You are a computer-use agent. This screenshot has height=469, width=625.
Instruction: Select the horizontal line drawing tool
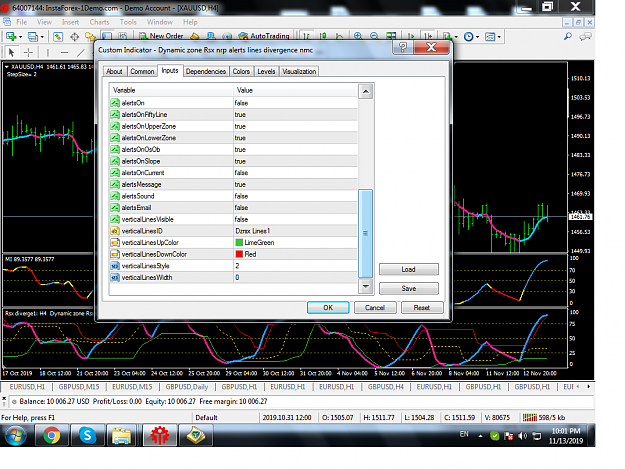[64, 52]
